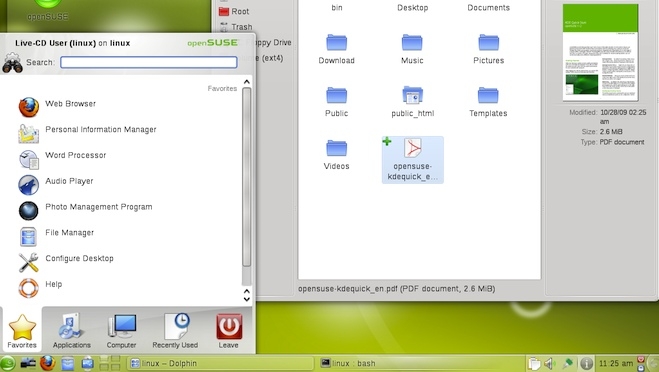
Task: Click the Desktop folder label
Action: 413,8
